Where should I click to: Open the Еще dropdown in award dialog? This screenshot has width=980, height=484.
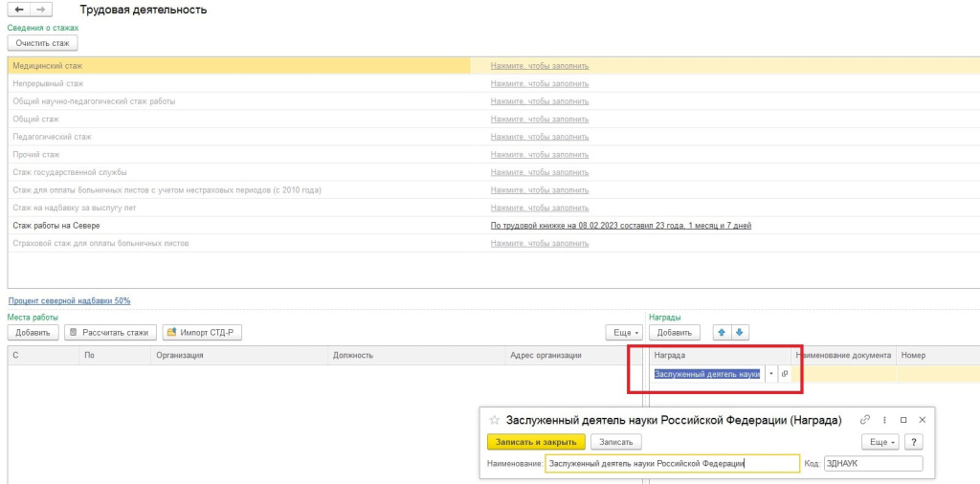[880, 442]
